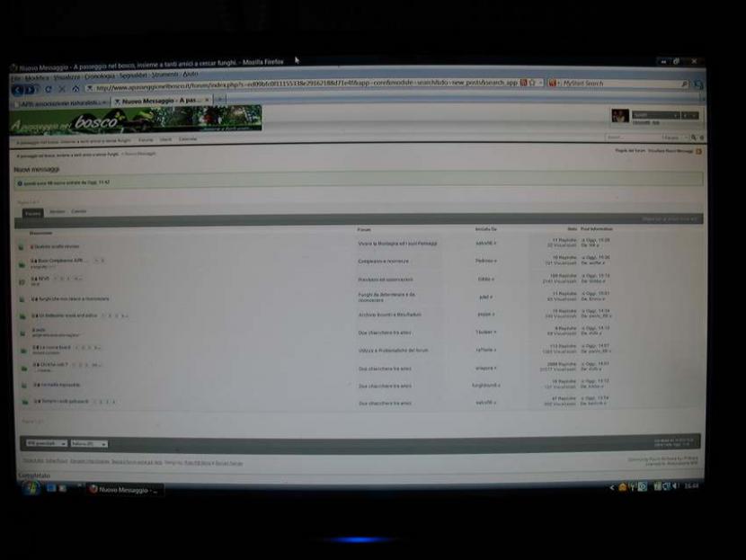Screen dimensions: 746x560
Task: Open the Strumenti menu
Action: 164,76
